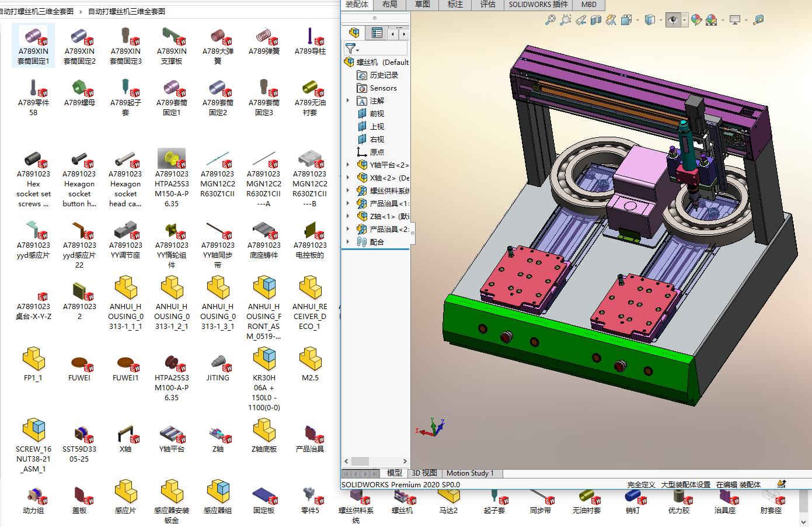Select the 前视 plane in the tree
The image size is (812, 527).
pos(371,114)
